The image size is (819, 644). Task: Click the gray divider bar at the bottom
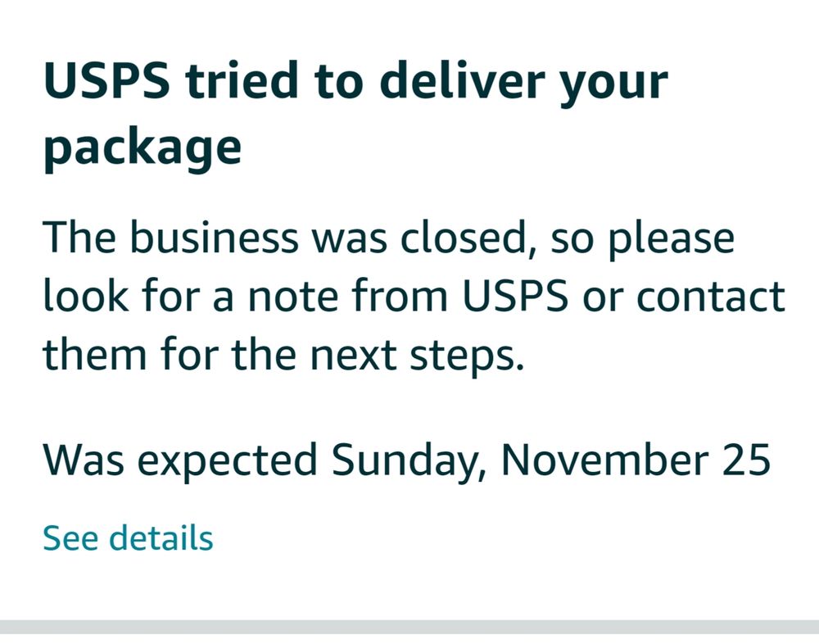[x=409, y=627]
